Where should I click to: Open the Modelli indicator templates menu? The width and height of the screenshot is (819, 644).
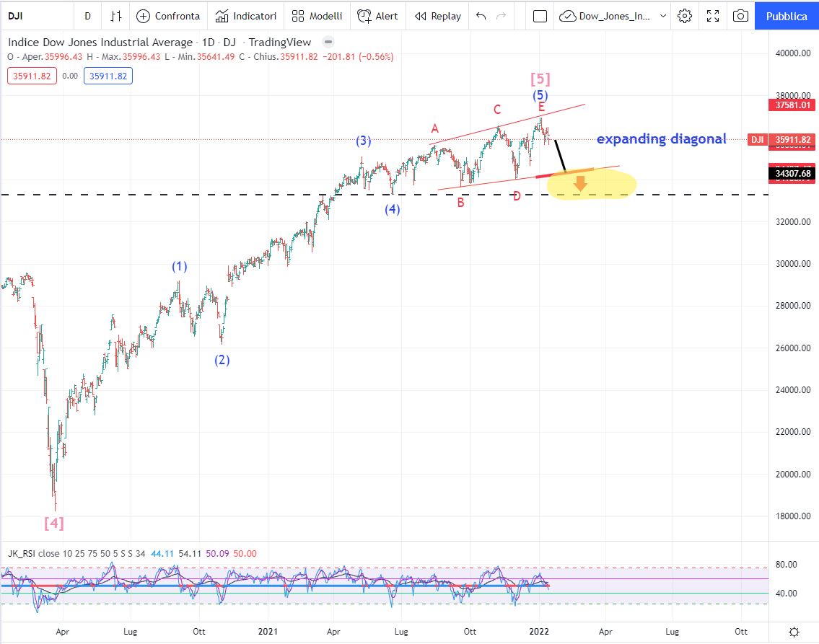pyautogui.click(x=317, y=16)
